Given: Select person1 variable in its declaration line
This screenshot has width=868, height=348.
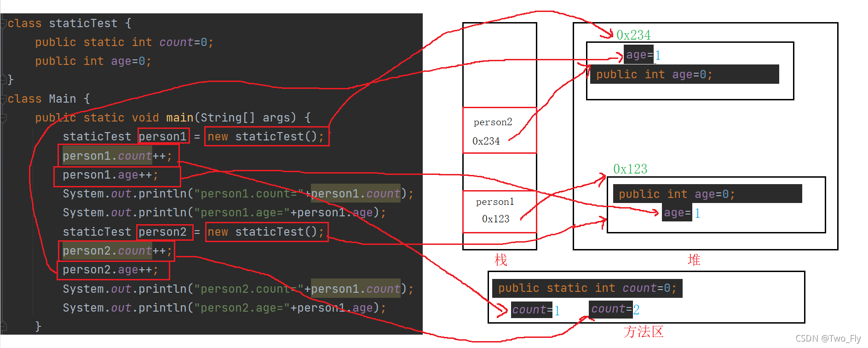Looking at the screenshot, I should (163, 137).
